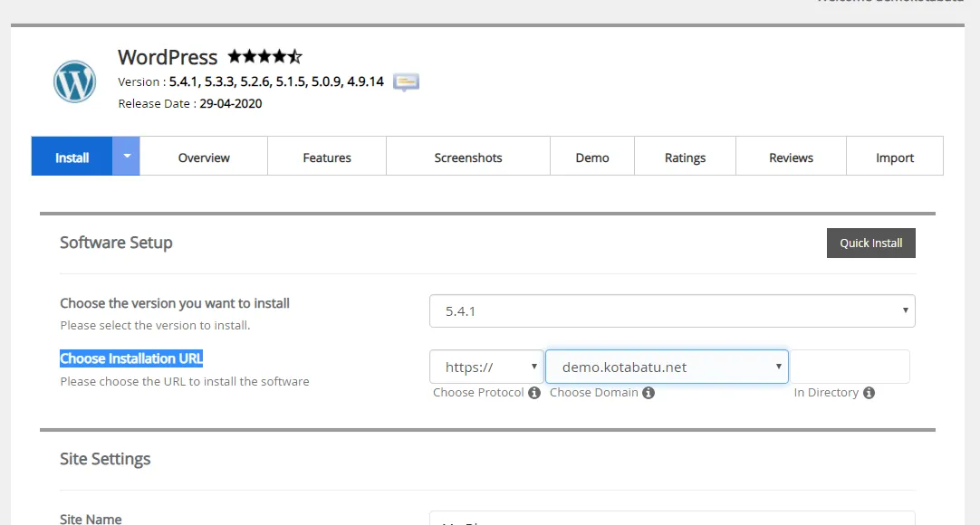Open the Reviews tab
Screen dimensions: 980x525
click(x=791, y=156)
